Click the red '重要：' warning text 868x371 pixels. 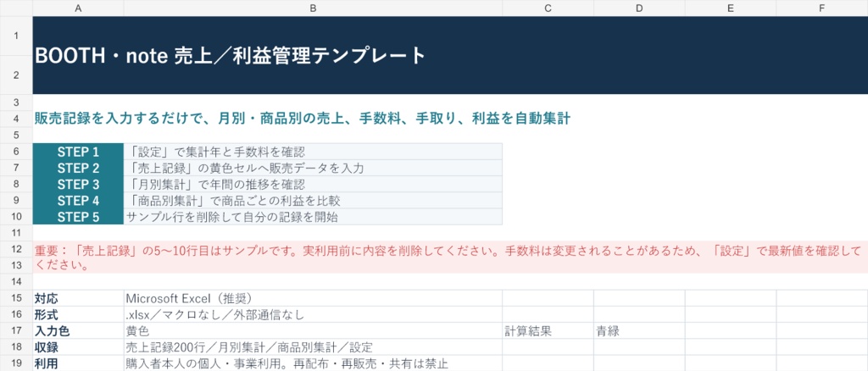pyautogui.click(x=450, y=257)
